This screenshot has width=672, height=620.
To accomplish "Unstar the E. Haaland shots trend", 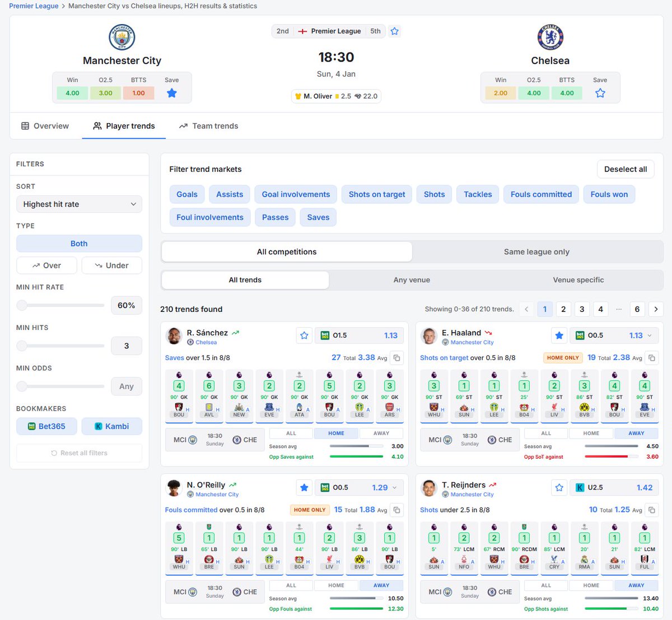I will [x=559, y=335].
